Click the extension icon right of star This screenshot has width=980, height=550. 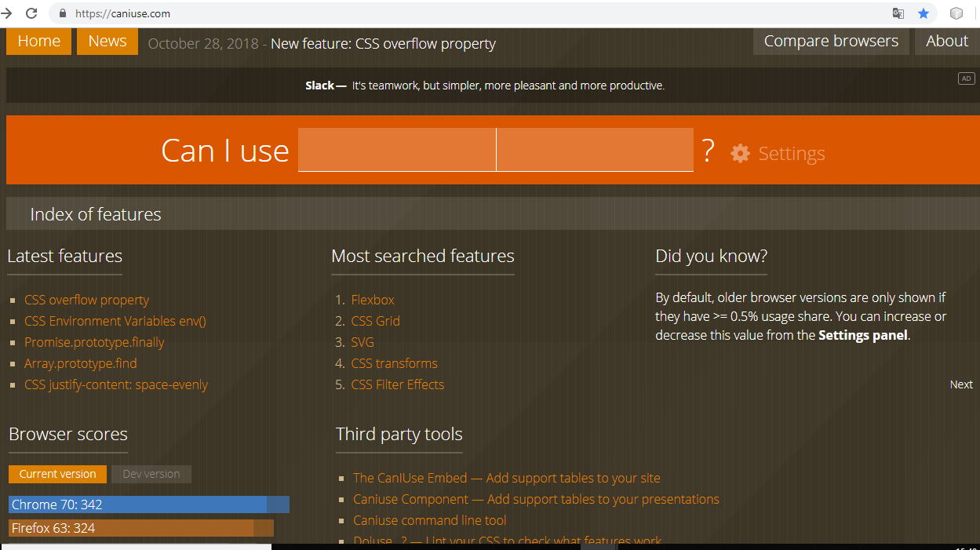coord(956,13)
